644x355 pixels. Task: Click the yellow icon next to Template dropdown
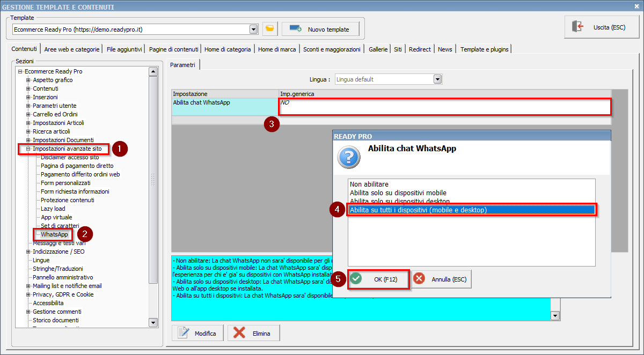(x=270, y=29)
